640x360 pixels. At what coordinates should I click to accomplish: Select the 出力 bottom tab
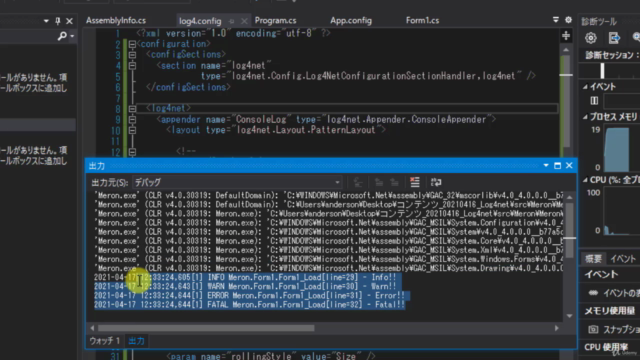(136, 341)
